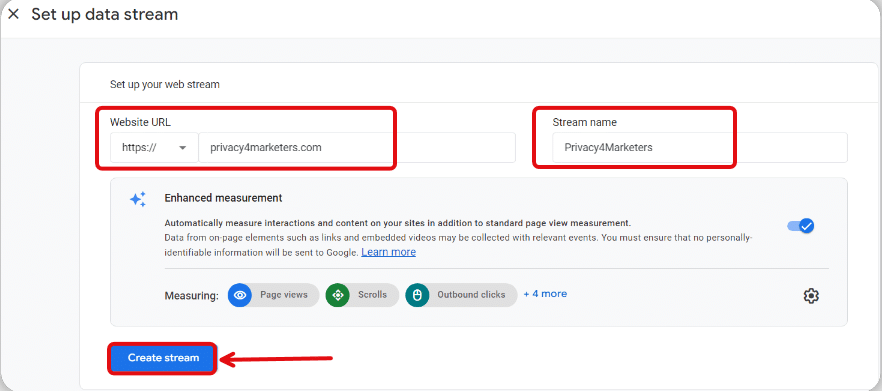Toggle Enhanced measurement switch off
This screenshot has height=391, width=882.
click(801, 226)
